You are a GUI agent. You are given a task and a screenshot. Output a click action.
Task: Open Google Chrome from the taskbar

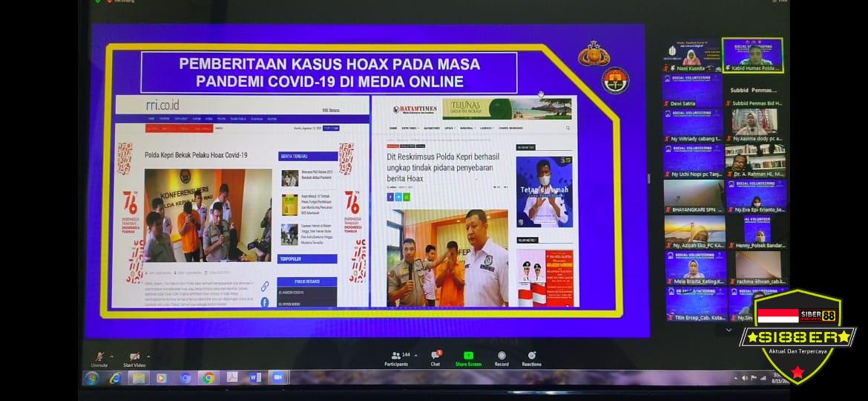(208, 378)
